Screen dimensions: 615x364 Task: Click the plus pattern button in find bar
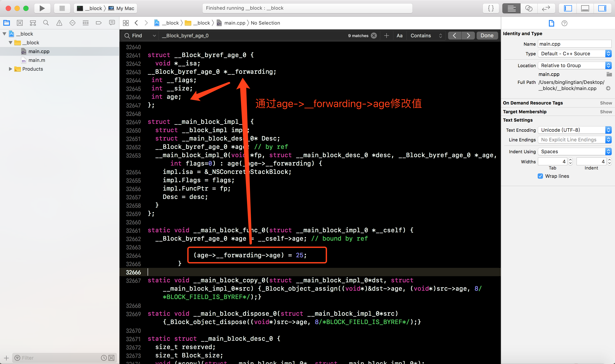pos(387,36)
